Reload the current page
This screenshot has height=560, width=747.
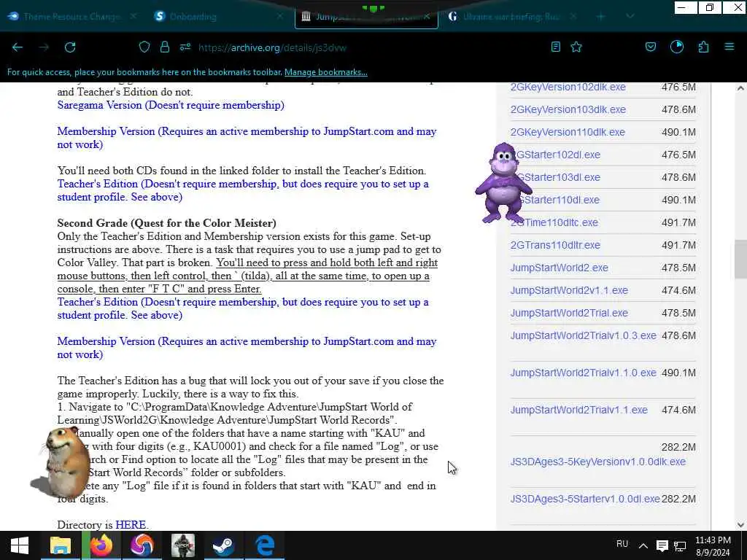(70, 47)
